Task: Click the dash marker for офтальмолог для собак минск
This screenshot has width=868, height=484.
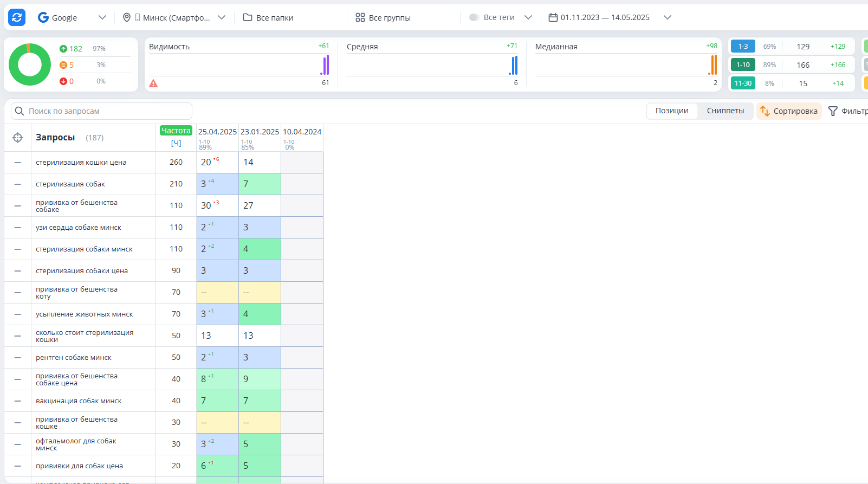Action: (18, 444)
